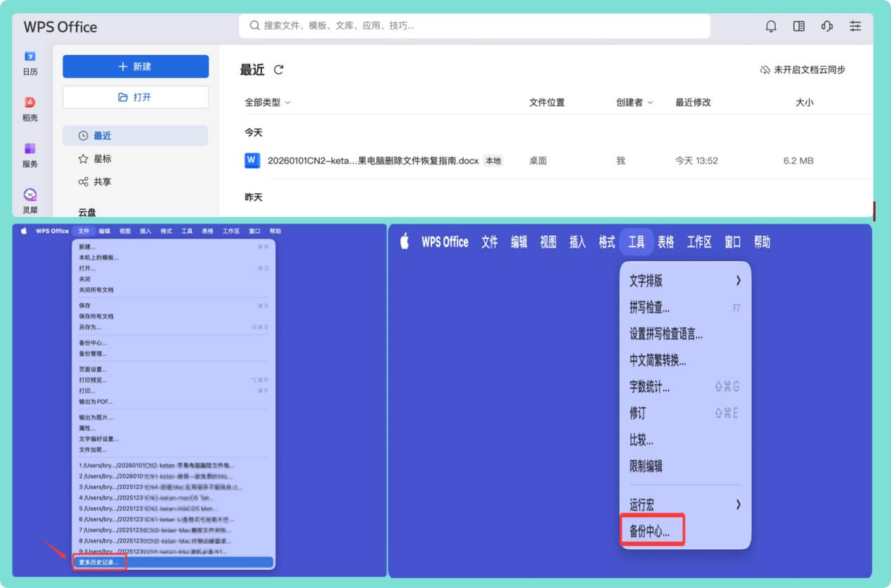The image size is (891, 588).
Task: Open the notifications bell icon
Action: click(770, 26)
